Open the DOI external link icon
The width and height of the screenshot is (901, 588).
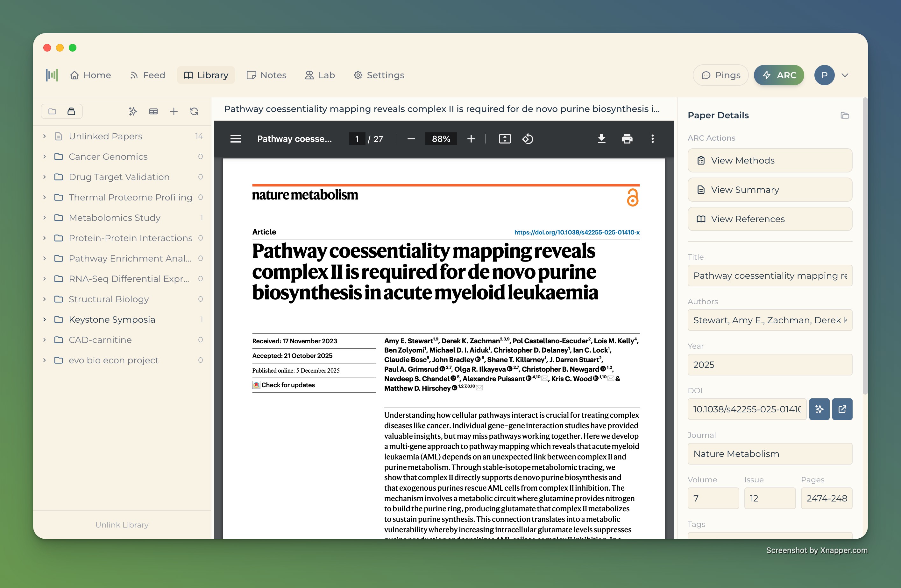(842, 409)
